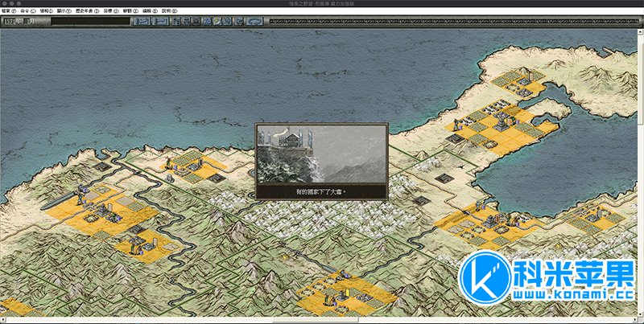Click the second wide map toolbar icon
The height and width of the screenshot is (324, 644).
pyautogui.click(x=160, y=22)
